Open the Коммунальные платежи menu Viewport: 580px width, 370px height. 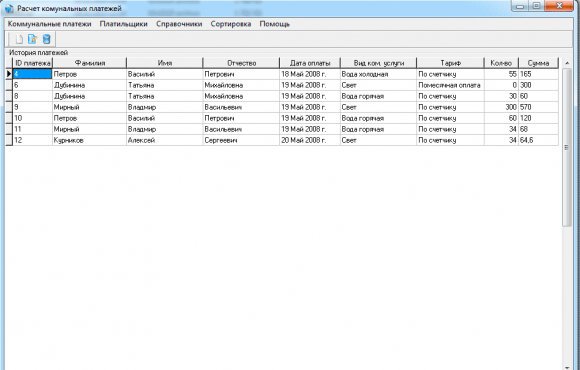click(50, 24)
